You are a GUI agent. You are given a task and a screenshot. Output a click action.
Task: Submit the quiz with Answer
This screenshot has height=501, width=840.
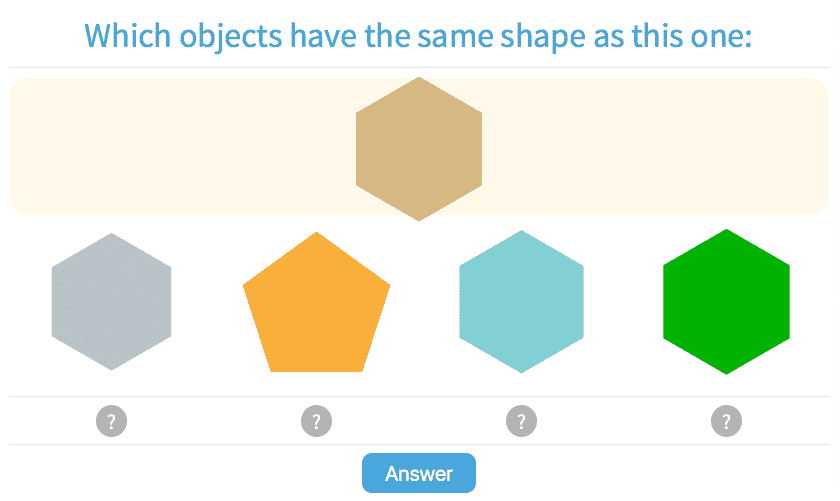(x=418, y=473)
